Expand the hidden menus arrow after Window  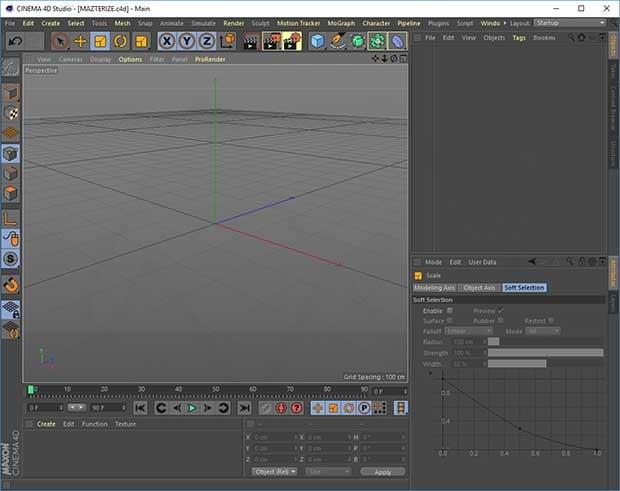point(505,23)
